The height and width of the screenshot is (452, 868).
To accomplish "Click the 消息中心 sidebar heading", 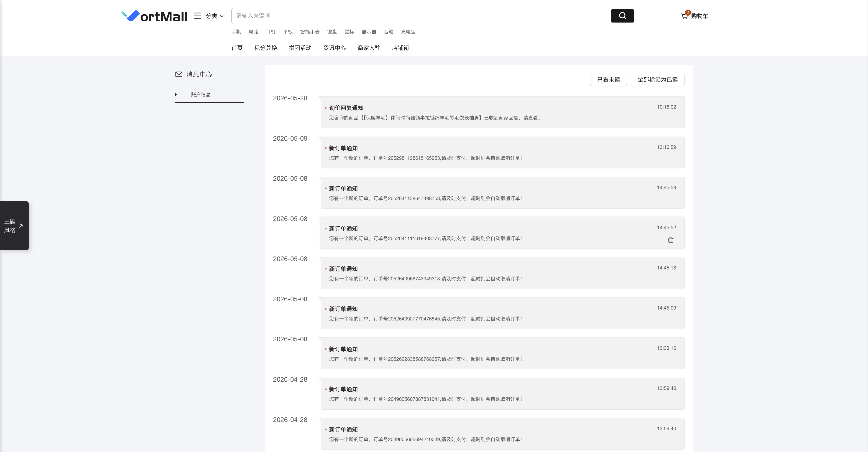I will coord(199,74).
